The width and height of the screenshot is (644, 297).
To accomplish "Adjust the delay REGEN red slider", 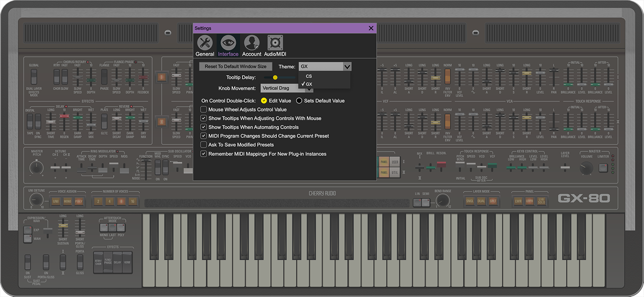I will pos(65,116).
